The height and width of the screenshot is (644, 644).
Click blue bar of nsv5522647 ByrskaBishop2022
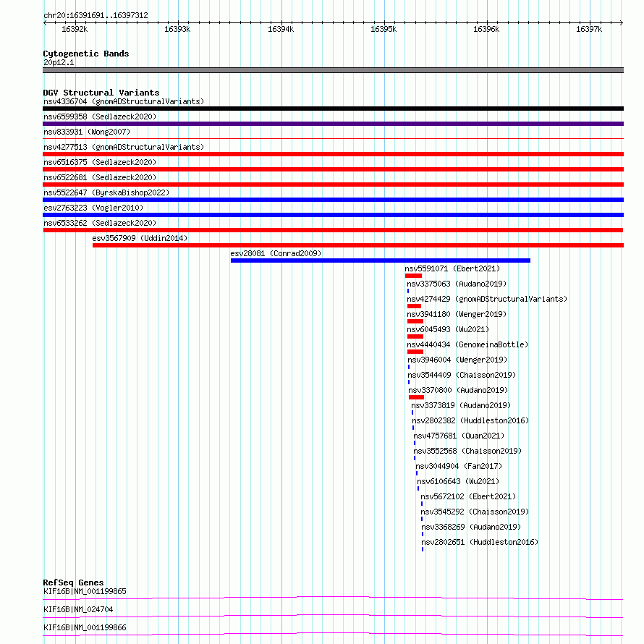point(333,200)
